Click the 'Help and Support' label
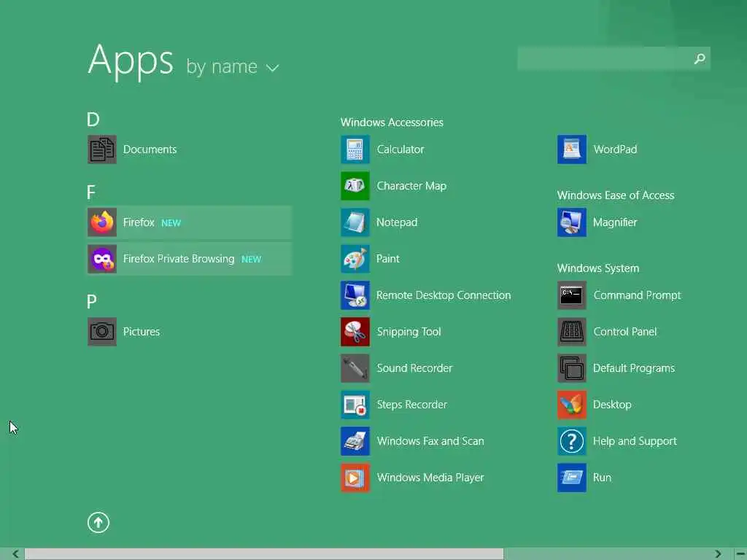 coord(635,441)
